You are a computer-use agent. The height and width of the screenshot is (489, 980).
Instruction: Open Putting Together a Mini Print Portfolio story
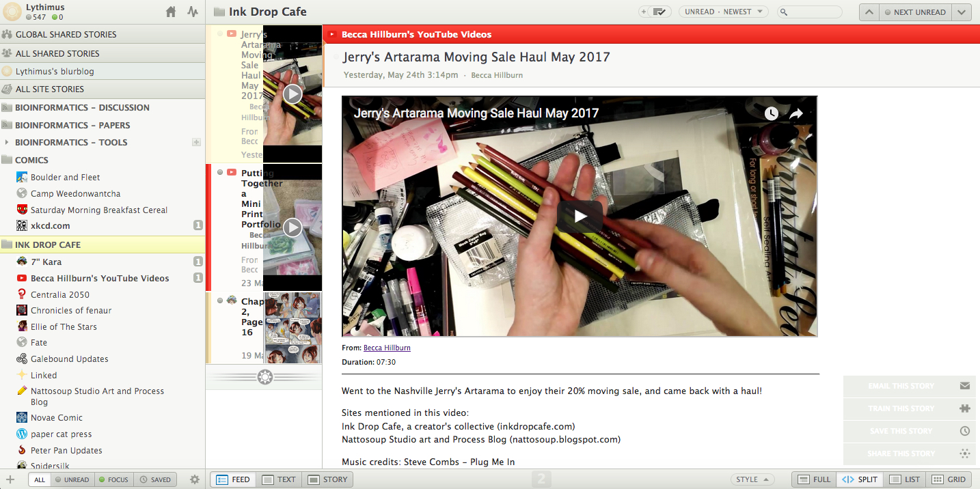(x=264, y=227)
